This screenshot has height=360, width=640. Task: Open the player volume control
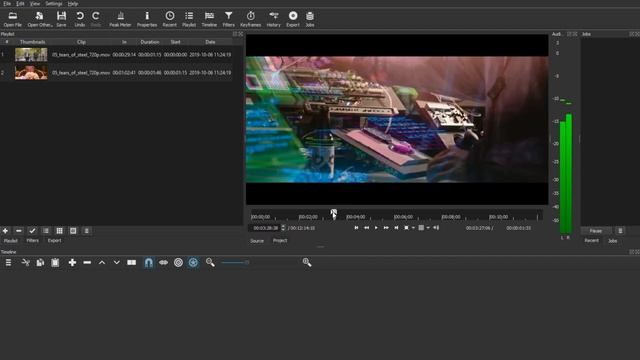coord(436,228)
